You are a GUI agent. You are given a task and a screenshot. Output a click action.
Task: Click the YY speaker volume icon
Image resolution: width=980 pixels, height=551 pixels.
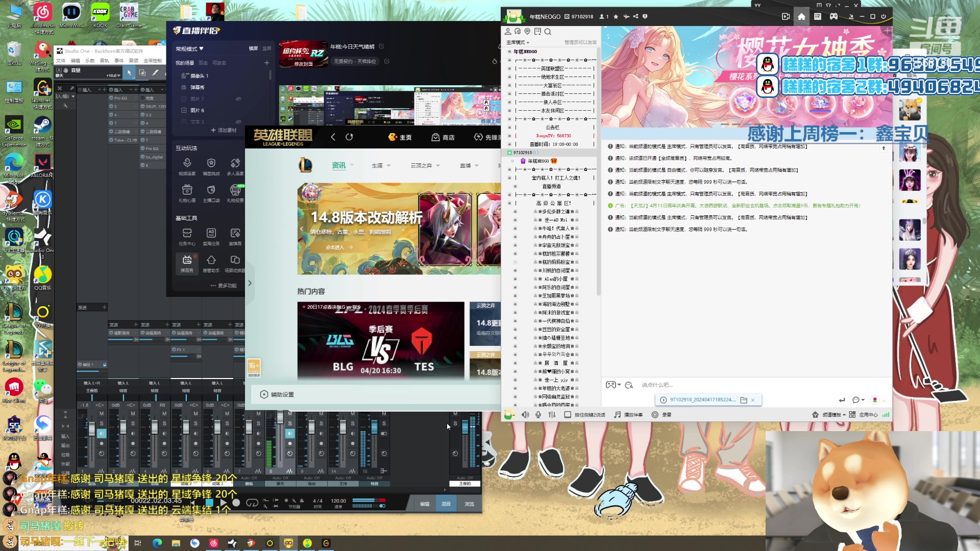tap(525, 415)
